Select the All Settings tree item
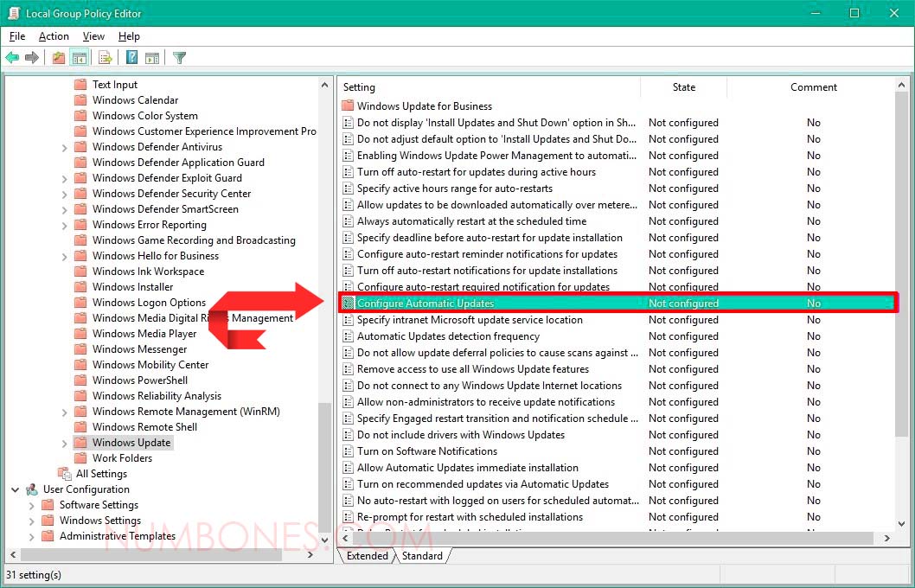This screenshot has width=915, height=588. coord(101,473)
